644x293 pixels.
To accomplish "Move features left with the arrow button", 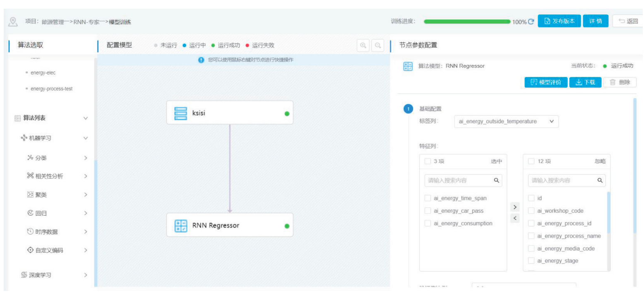I will tap(515, 218).
